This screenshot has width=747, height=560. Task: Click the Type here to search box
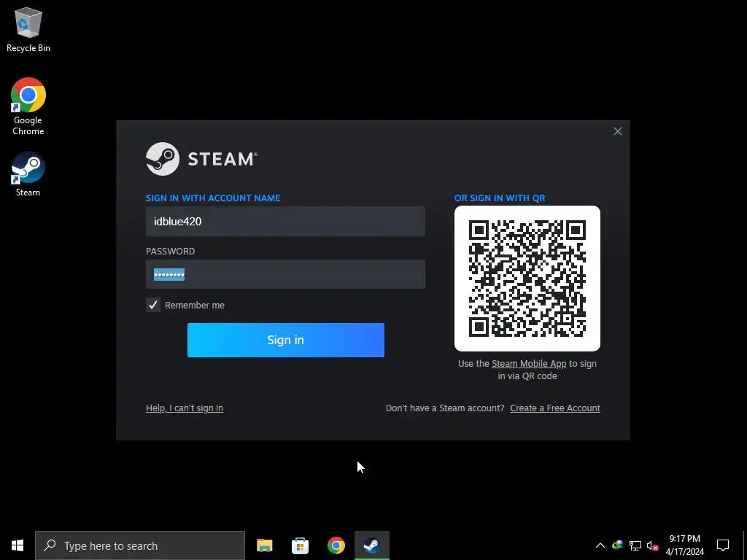[140, 545]
